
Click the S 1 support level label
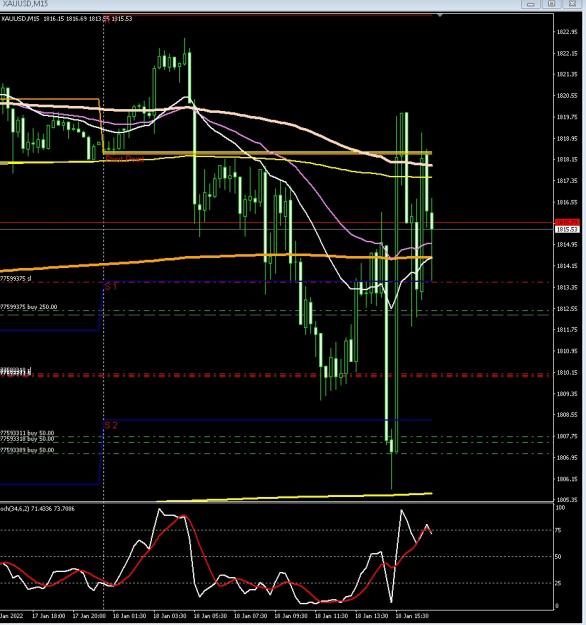(111, 286)
